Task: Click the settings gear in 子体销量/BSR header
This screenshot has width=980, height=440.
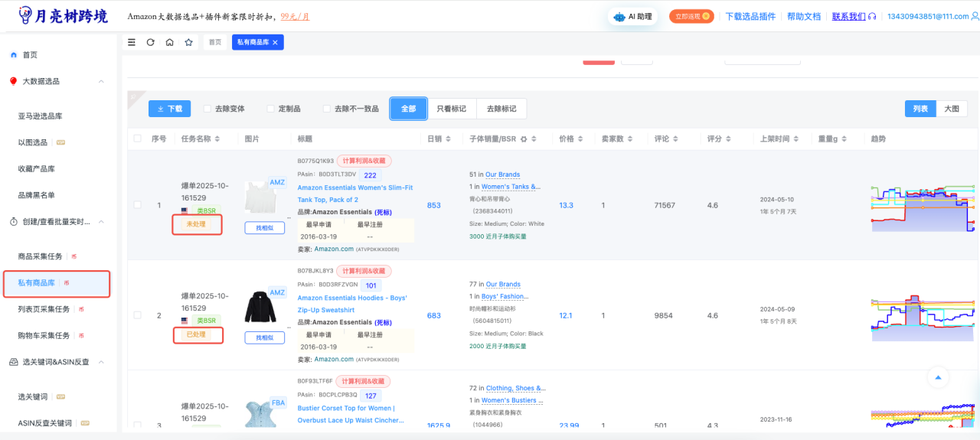Action: point(524,139)
